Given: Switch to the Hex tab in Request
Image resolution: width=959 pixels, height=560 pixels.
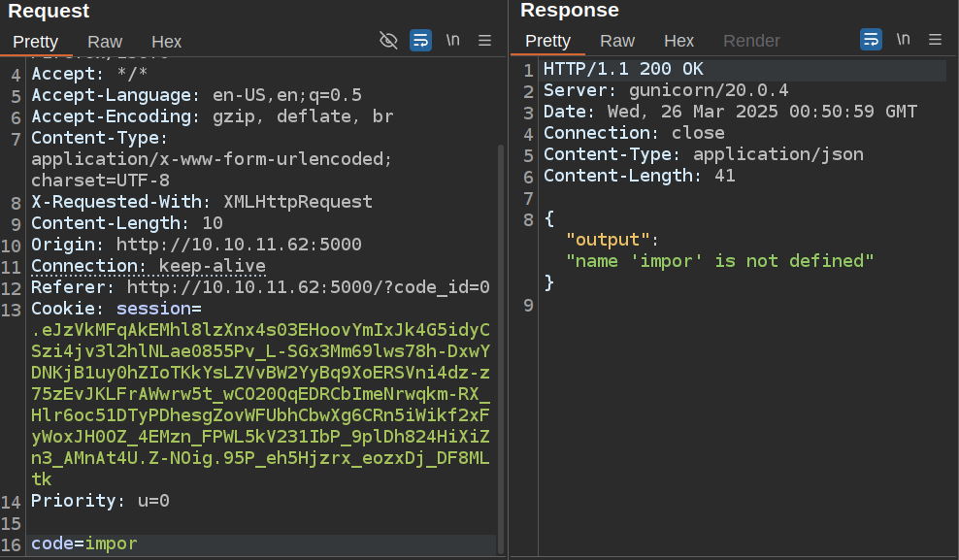Looking at the screenshot, I should (166, 42).
